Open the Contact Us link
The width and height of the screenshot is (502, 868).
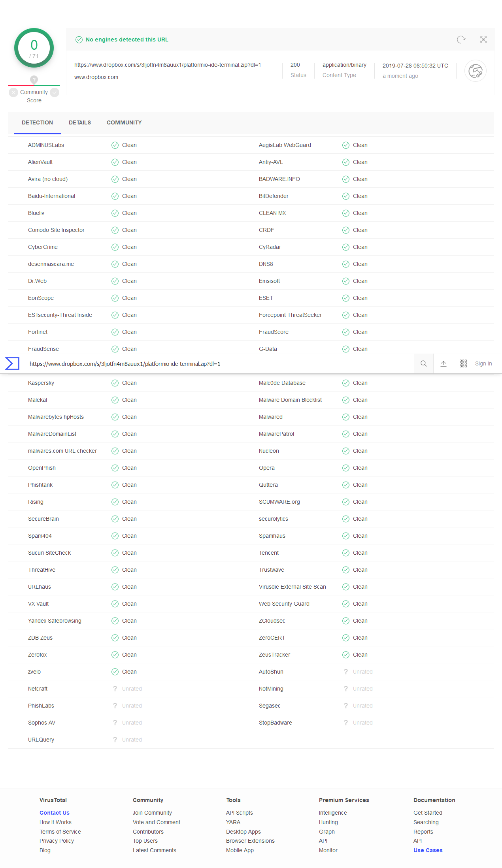(x=55, y=813)
